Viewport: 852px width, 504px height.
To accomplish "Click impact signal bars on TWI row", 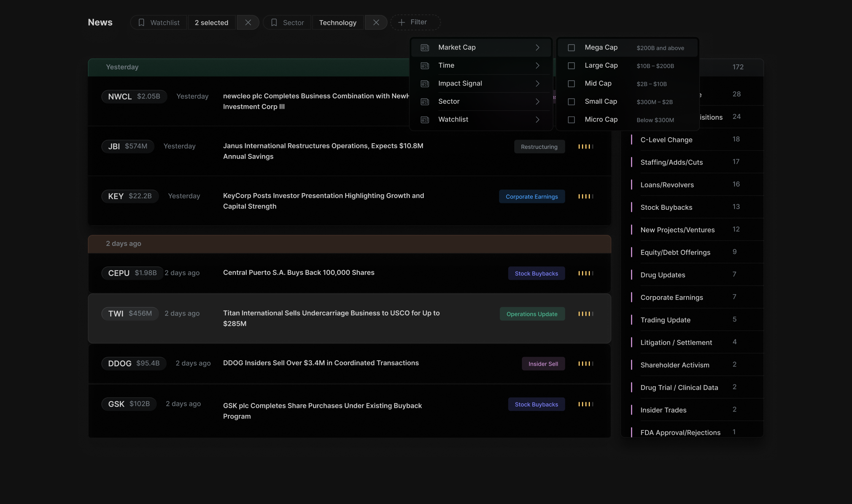I will point(586,314).
